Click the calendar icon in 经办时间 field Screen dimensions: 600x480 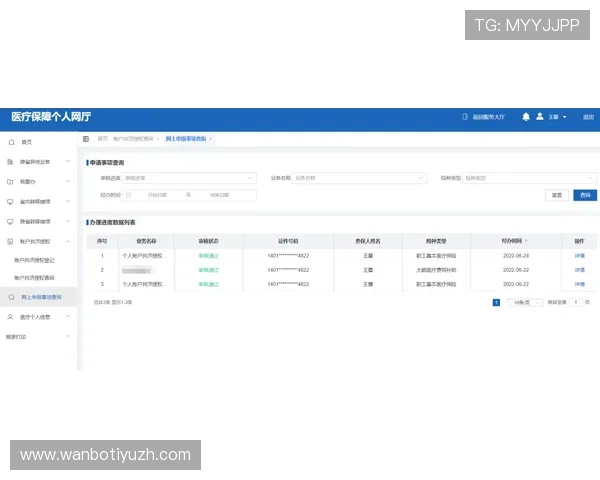(x=129, y=195)
